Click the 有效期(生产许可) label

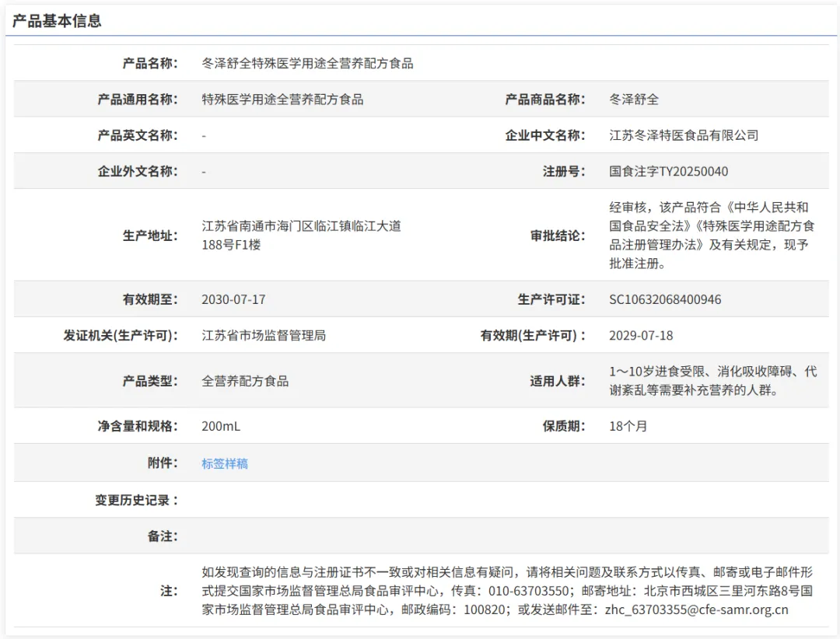pyautogui.click(x=533, y=335)
